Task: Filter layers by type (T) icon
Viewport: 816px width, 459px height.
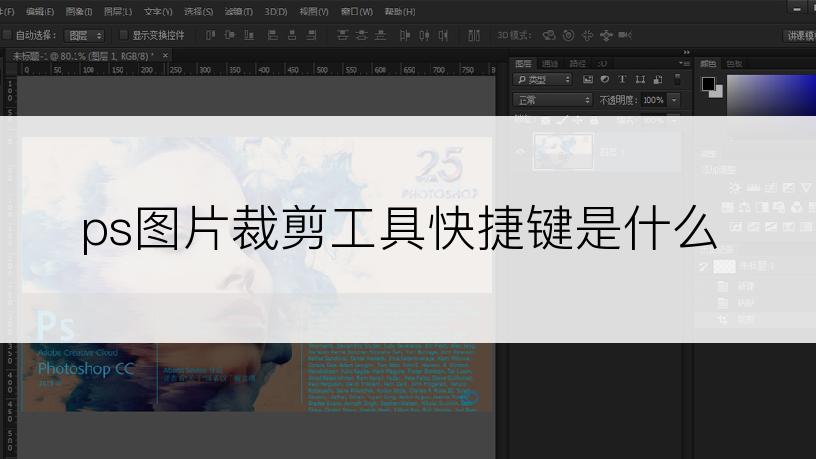Action: coord(622,80)
